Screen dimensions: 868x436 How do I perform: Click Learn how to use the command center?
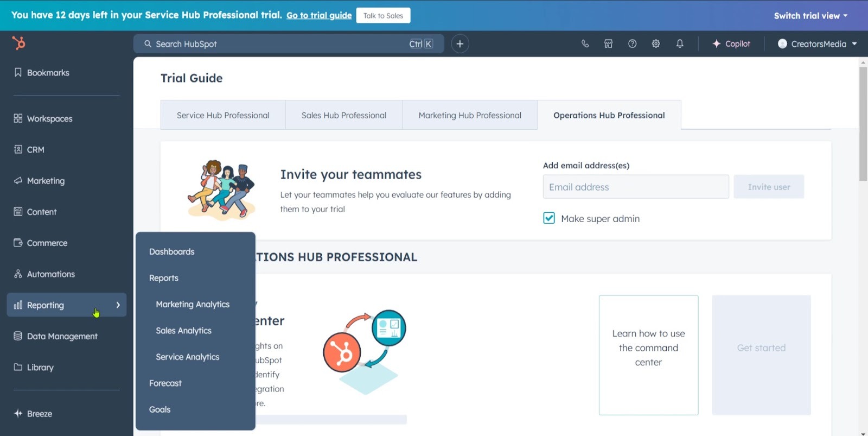(648, 355)
